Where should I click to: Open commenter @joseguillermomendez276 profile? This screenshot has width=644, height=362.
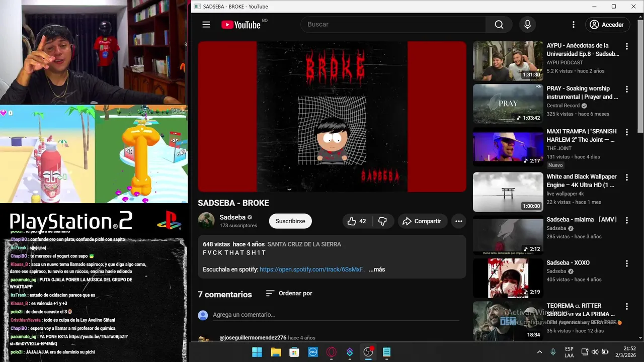coord(253,338)
